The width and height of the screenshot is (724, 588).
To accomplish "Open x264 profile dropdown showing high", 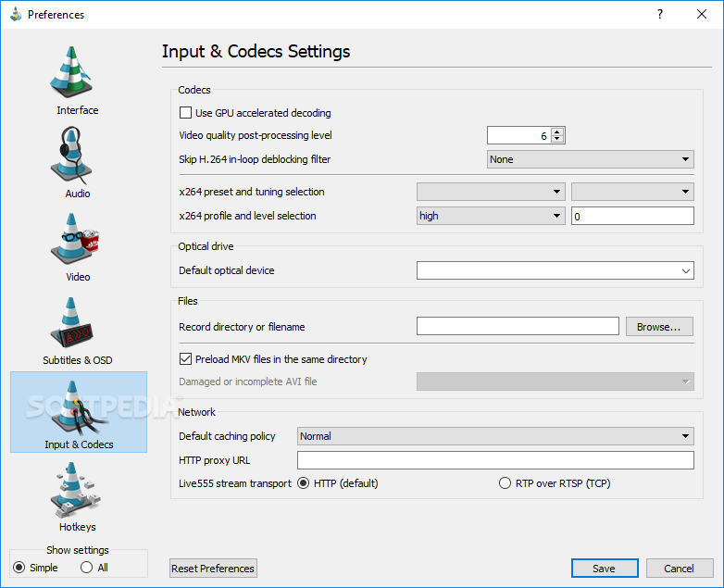I will click(491, 216).
